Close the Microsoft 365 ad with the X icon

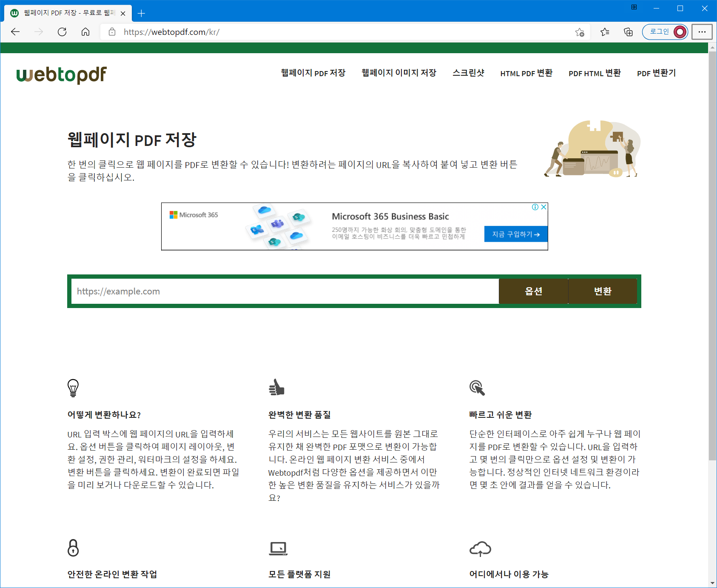tap(543, 207)
